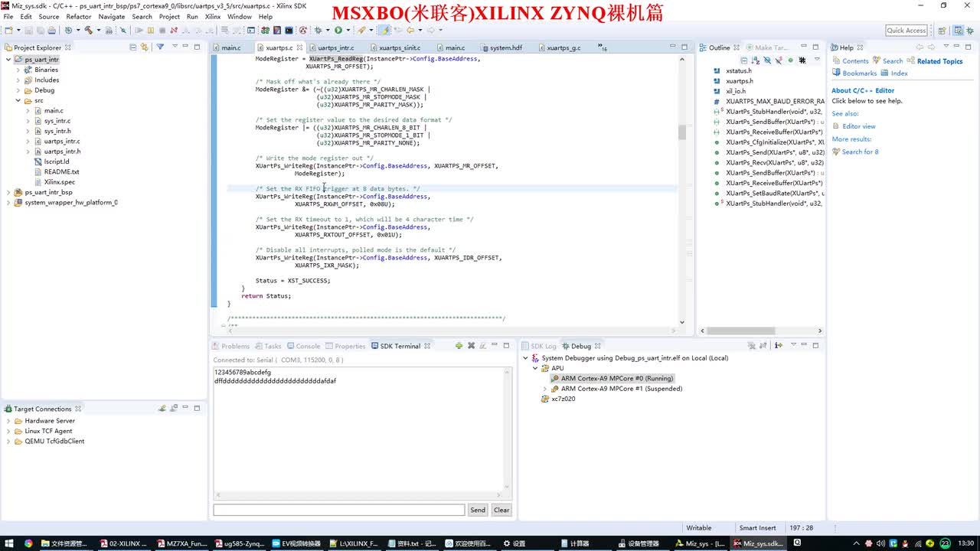This screenshot has height=551, width=980.
Task: Open 设备管理器 from the taskbar
Action: (x=638, y=543)
